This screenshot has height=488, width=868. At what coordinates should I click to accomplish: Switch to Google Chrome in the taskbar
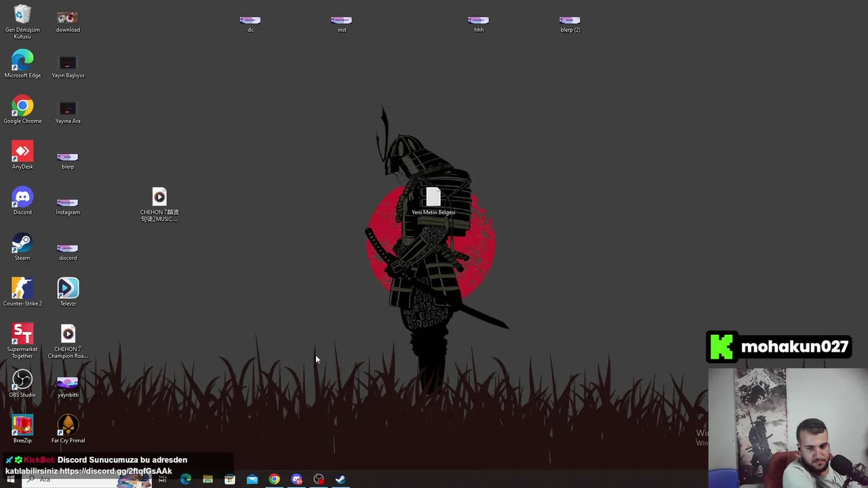tap(274, 480)
